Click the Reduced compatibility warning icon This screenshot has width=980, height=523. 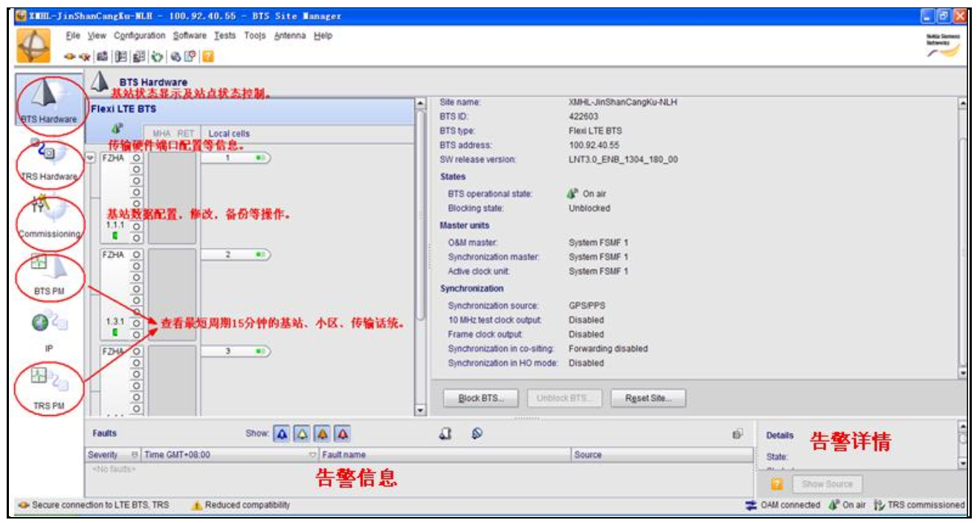(x=197, y=505)
